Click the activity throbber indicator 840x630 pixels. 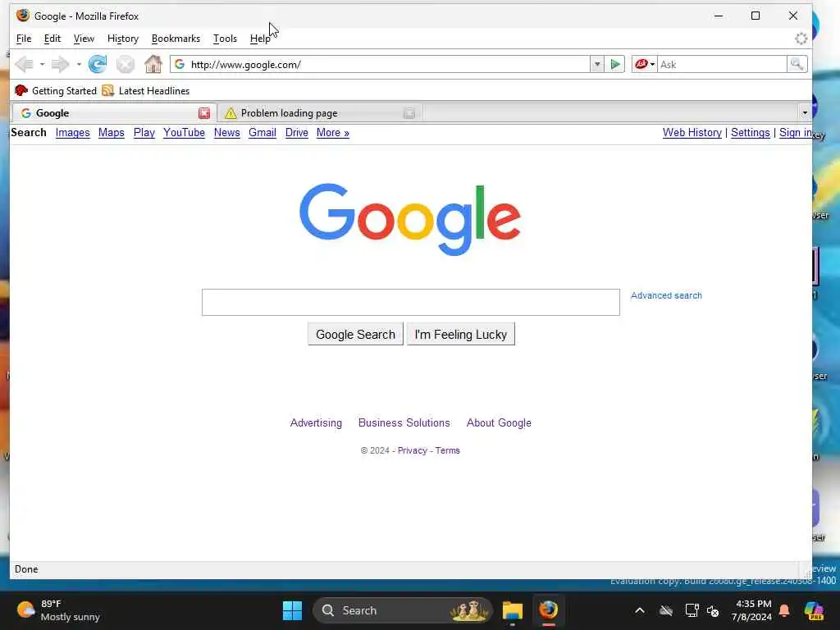tap(801, 39)
